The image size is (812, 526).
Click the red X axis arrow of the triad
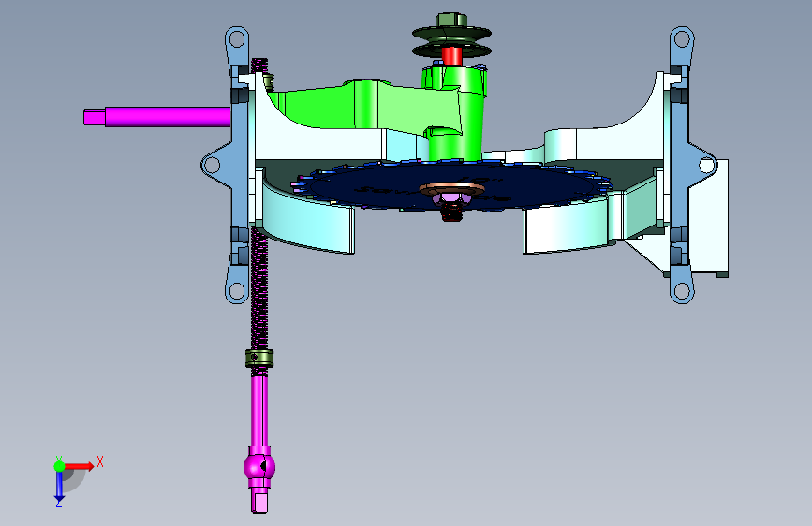coord(79,466)
